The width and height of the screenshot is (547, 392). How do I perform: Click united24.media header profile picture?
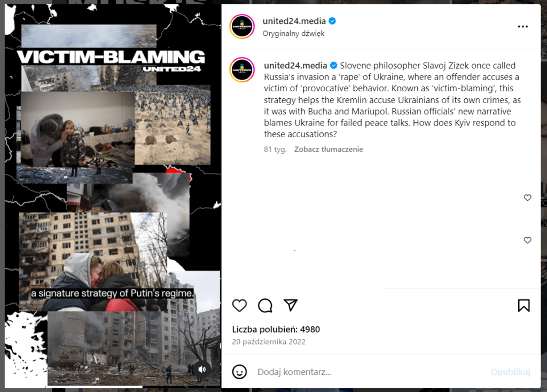pos(242,27)
